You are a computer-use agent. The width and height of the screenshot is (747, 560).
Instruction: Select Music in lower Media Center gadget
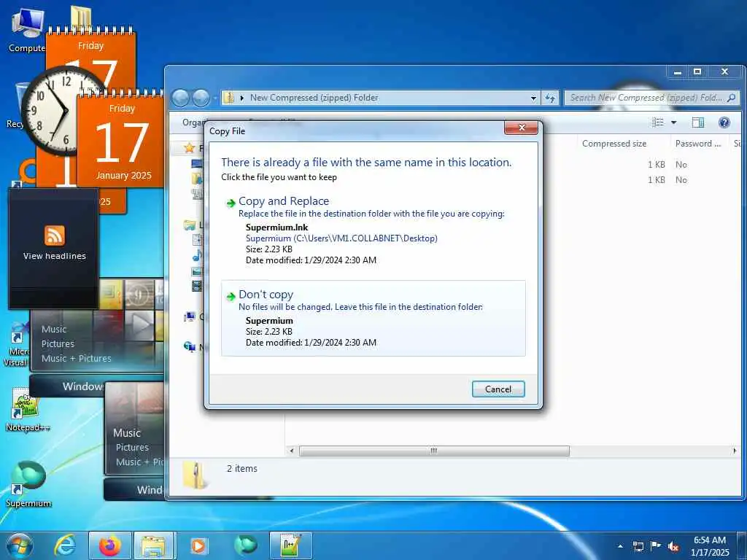point(127,433)
